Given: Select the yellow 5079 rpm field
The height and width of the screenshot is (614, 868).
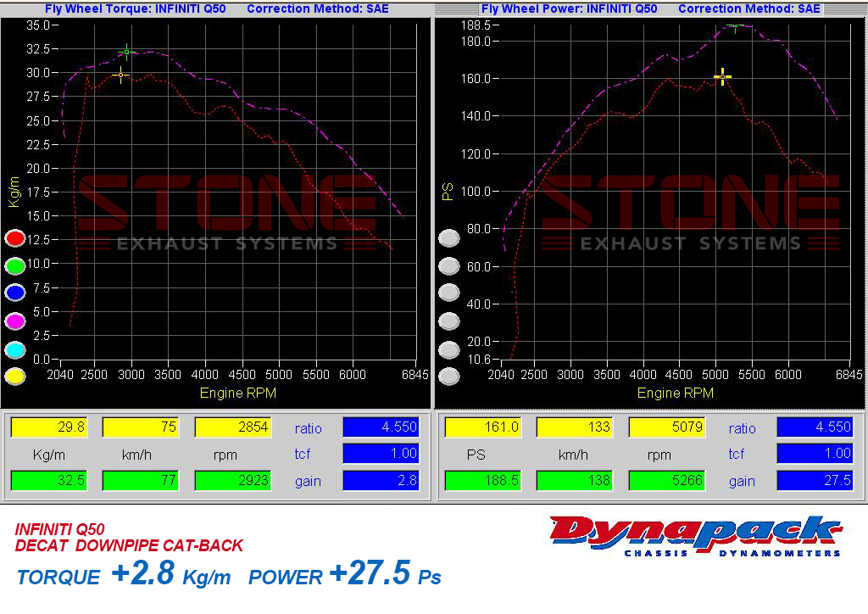Looking at the screenshot, I should pos(667,427).
